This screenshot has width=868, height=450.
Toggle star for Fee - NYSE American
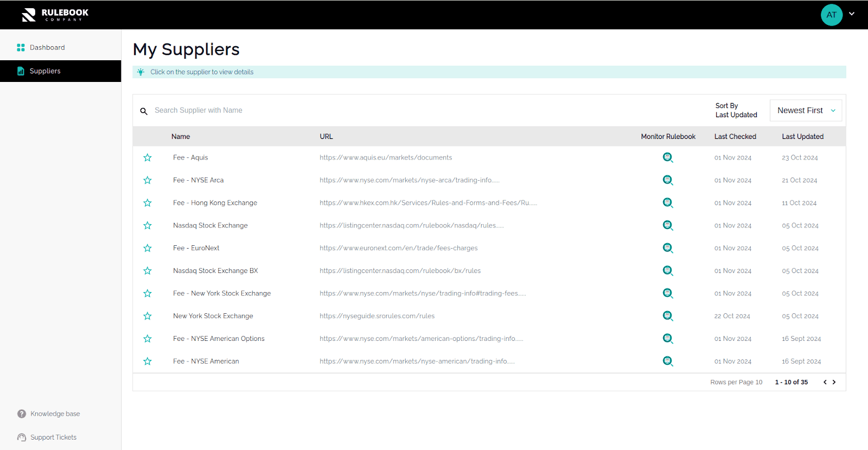pos(148,361)
